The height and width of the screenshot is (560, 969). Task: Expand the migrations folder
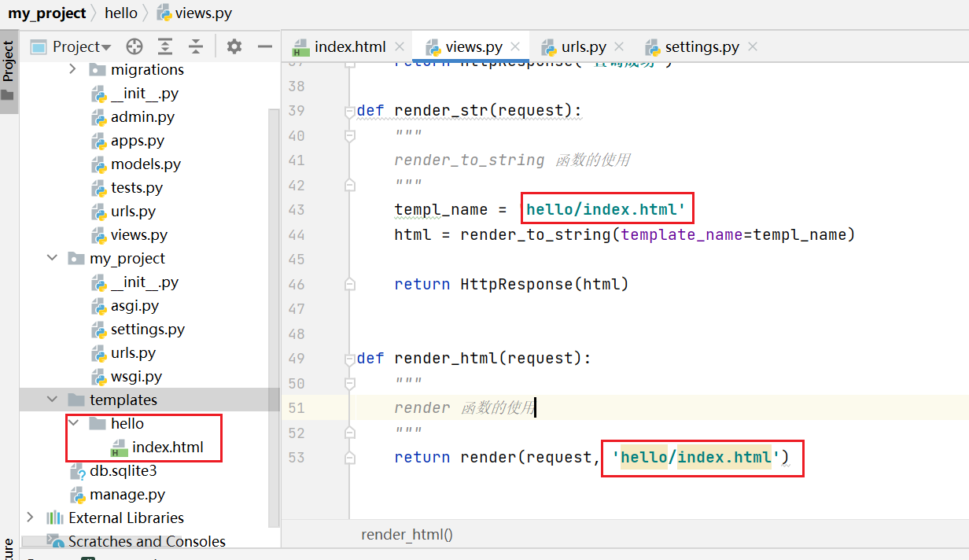coord(73,69)
